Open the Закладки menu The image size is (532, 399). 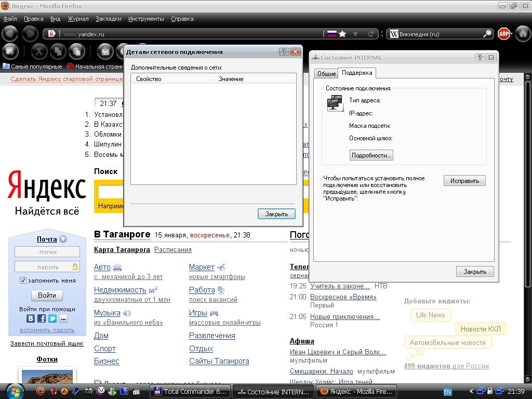[109, 19]
